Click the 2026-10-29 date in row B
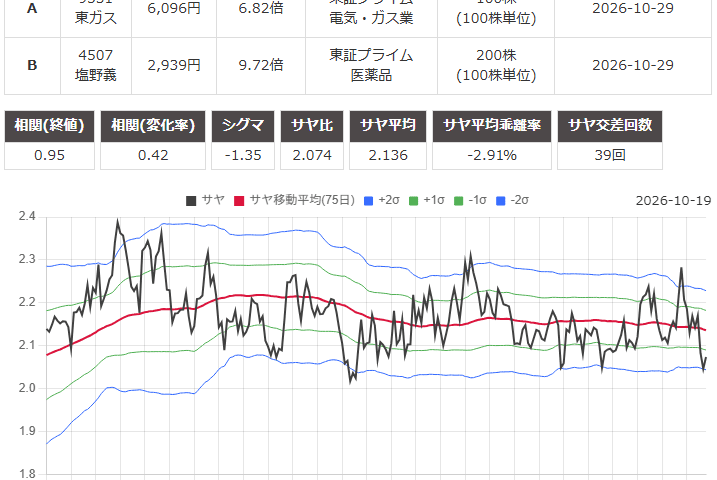This screenshot has width=717, height=480. (633, 65)
